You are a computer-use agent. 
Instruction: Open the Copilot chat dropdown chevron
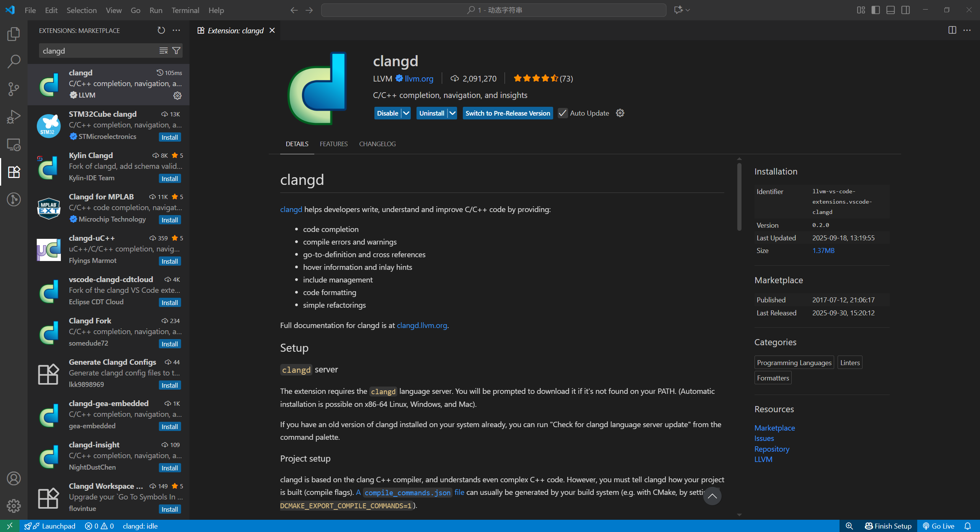pos(688,10)
